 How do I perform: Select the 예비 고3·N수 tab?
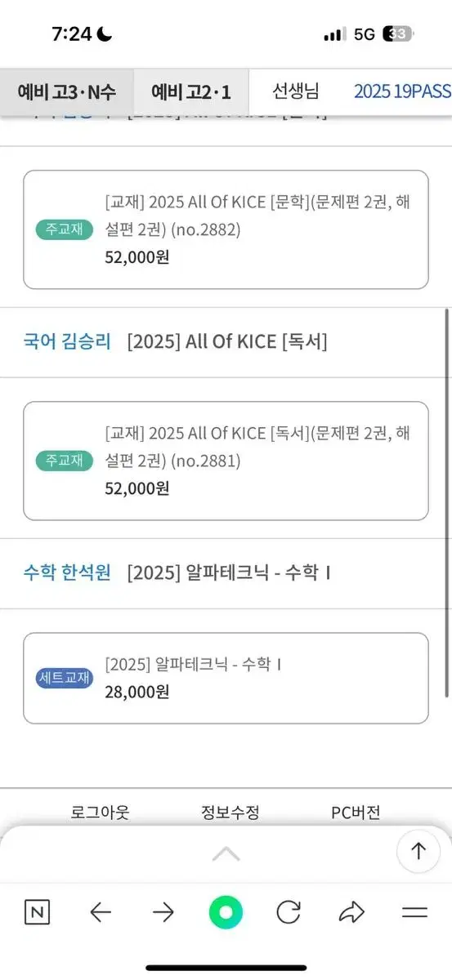tap(66, 91)
